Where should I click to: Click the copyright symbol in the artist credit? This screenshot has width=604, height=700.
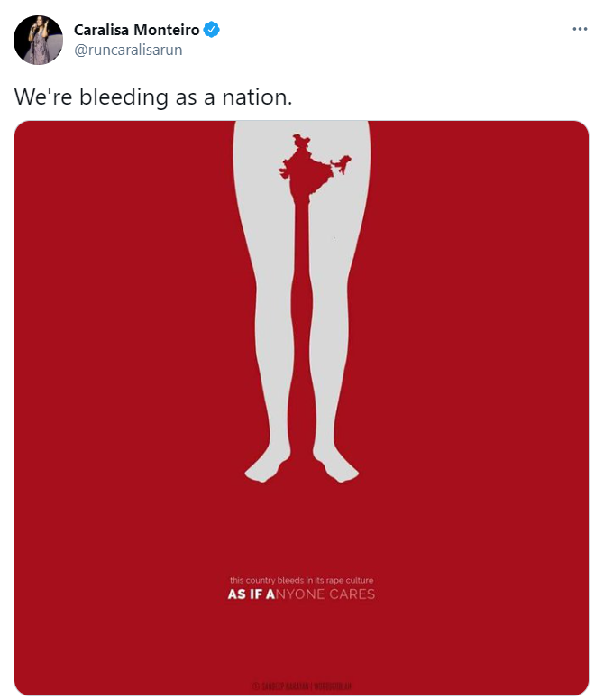point(255,686)
